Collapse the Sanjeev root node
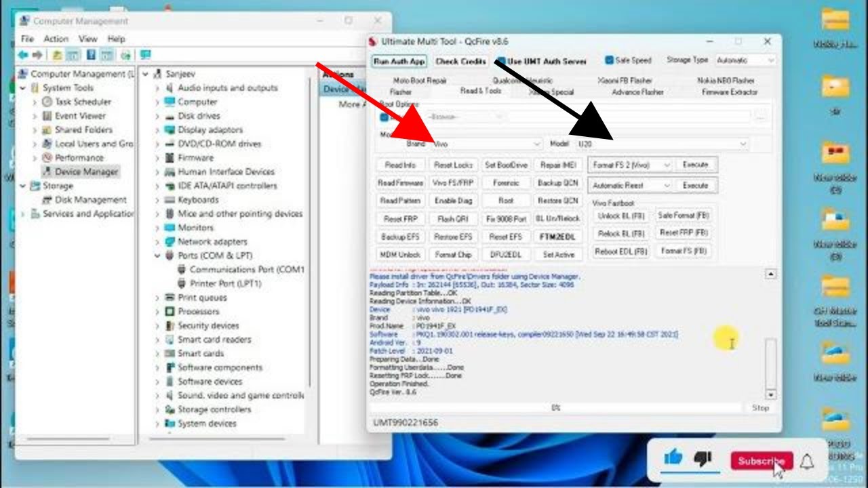Viewport: 868px width, 488px height. (146, 74)
